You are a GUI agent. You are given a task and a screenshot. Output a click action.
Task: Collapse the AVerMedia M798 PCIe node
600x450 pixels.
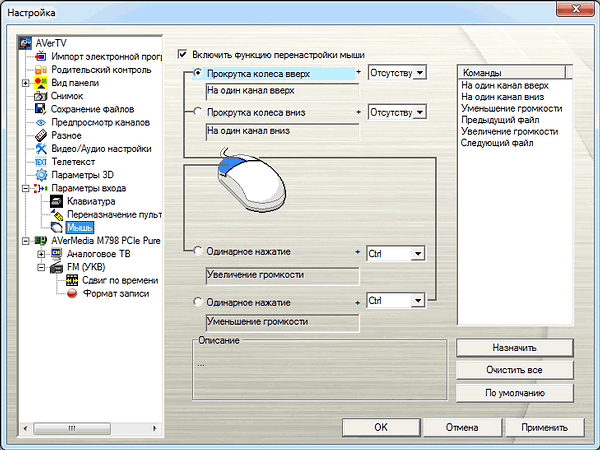[26, 241]
